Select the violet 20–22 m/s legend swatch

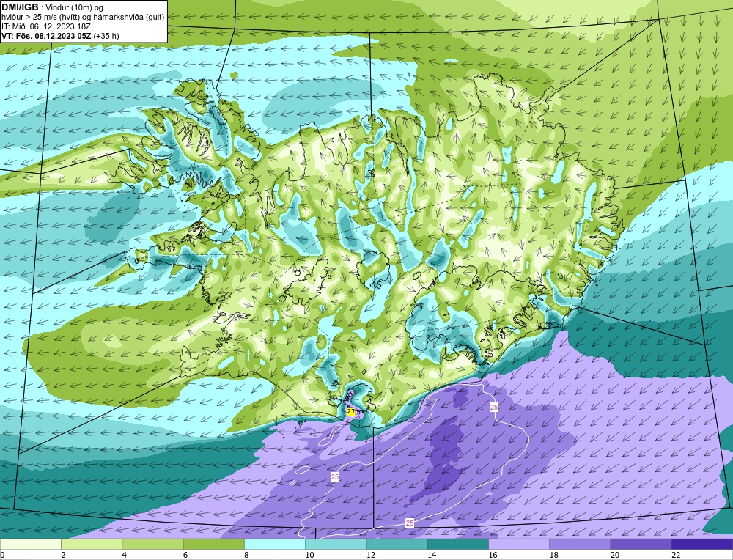point(641,545)
